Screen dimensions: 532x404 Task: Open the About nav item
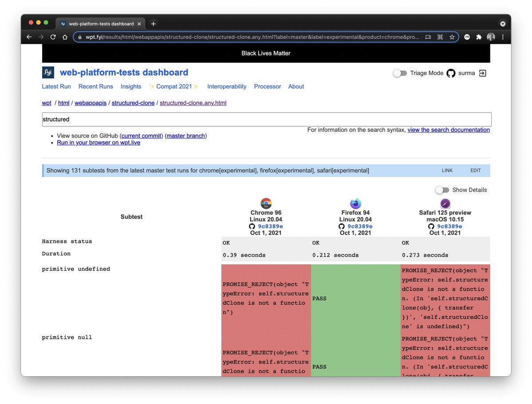(296, 86)
